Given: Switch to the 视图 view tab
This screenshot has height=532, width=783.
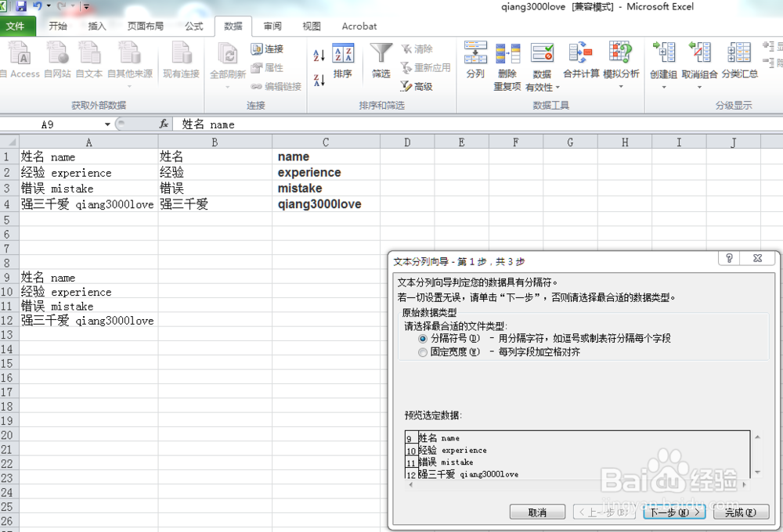Looking at the screenshot, I should click(x=311, y=26).
